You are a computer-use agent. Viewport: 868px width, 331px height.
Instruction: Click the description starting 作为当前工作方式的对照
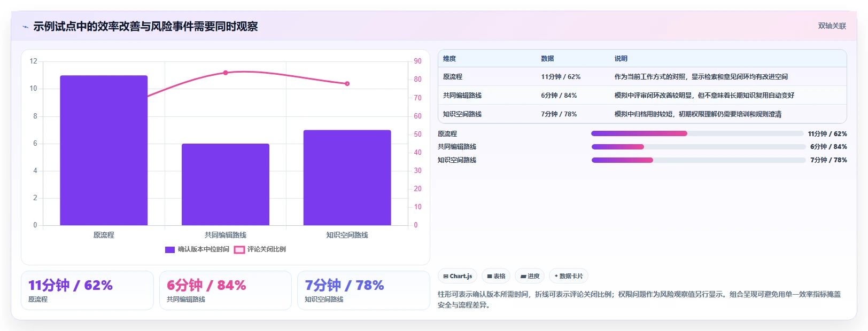[701, 77]
